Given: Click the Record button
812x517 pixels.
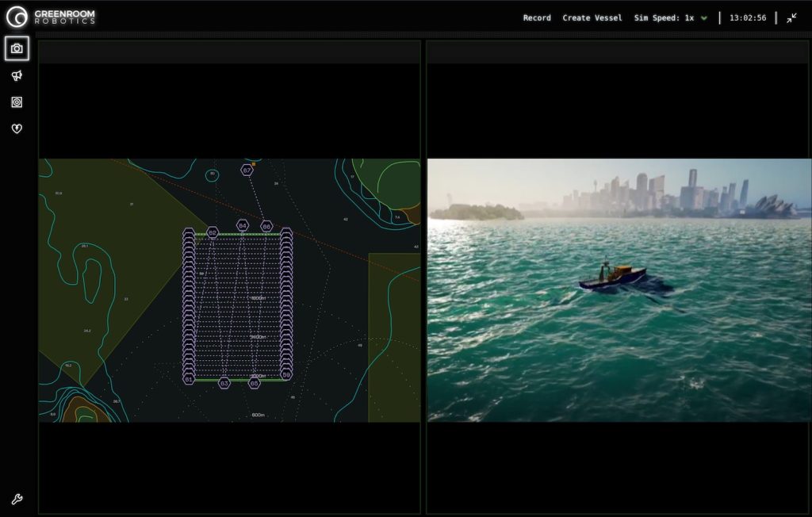Looking at the screenshot, I should click(537, 17).
